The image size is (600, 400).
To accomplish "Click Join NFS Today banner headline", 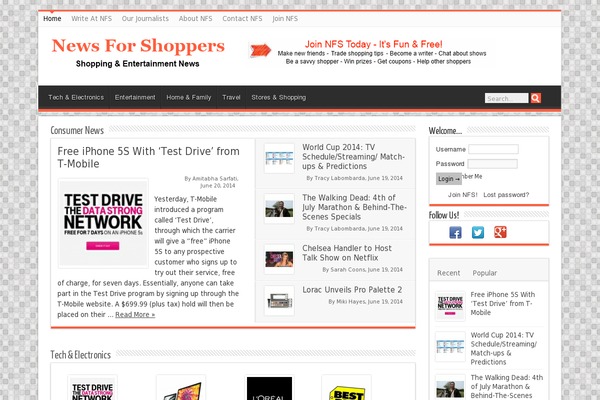I will click(373, 44).
